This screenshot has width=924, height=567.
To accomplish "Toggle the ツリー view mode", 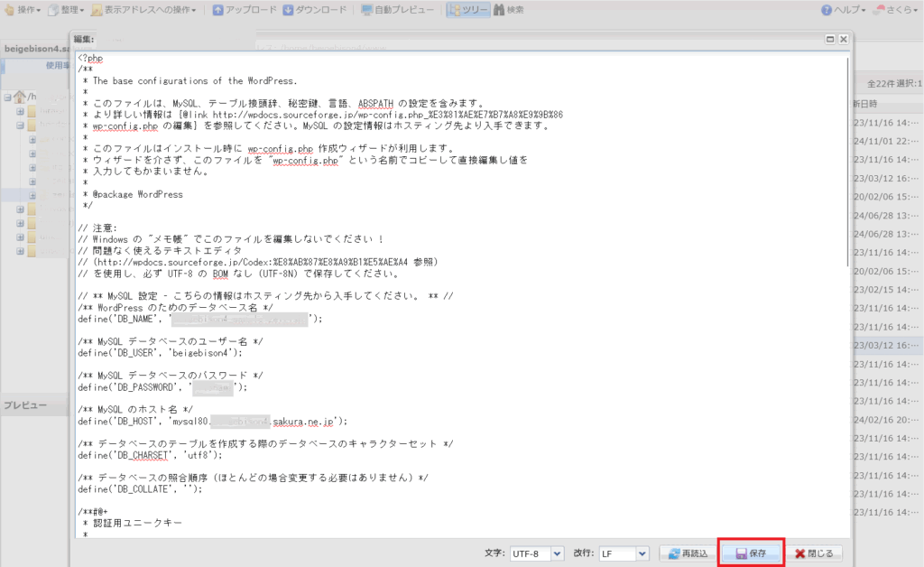I will [x=467, y=10].
